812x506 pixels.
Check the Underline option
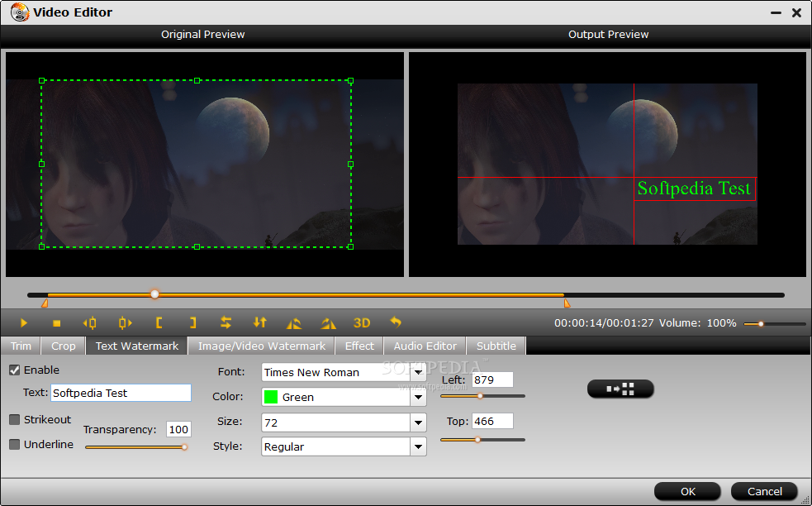(x=15, y=444)
